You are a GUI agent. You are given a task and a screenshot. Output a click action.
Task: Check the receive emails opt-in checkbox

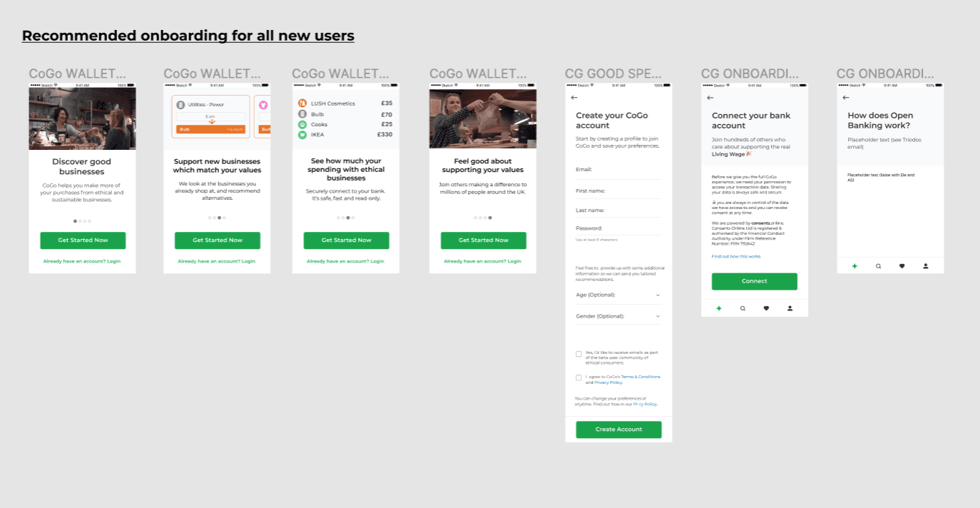578,354
